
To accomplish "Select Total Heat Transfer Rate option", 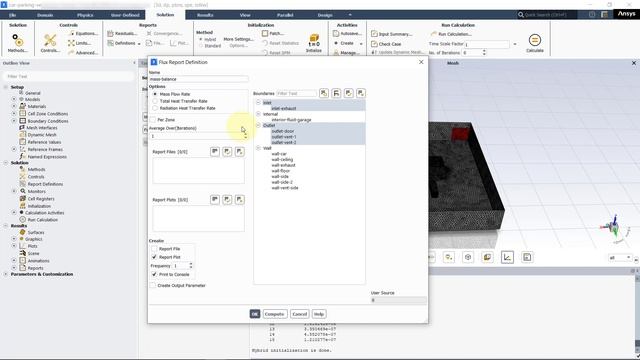I will pos(155,101).
